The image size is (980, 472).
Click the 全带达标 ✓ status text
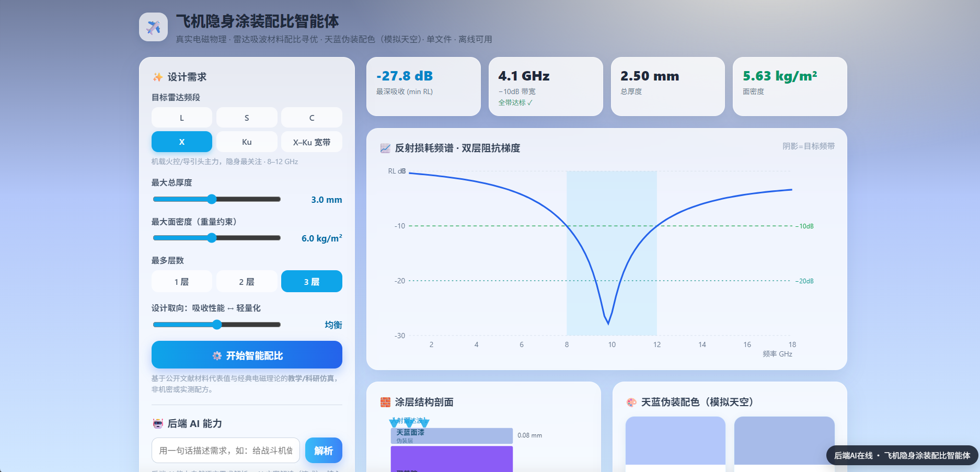pos(515,102)
